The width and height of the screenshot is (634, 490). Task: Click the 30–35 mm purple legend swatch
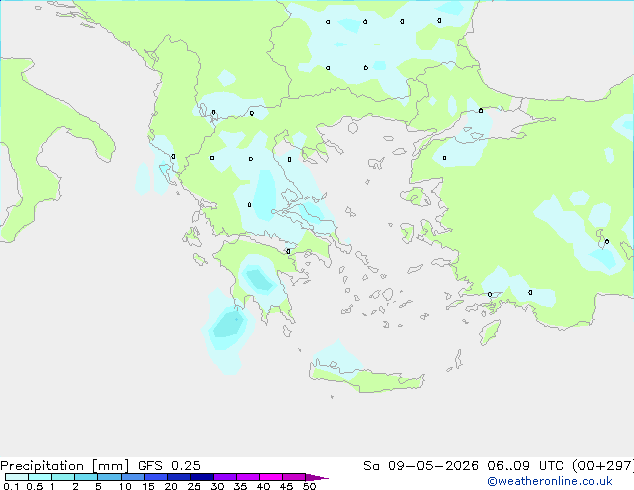(x=224, y=477)
